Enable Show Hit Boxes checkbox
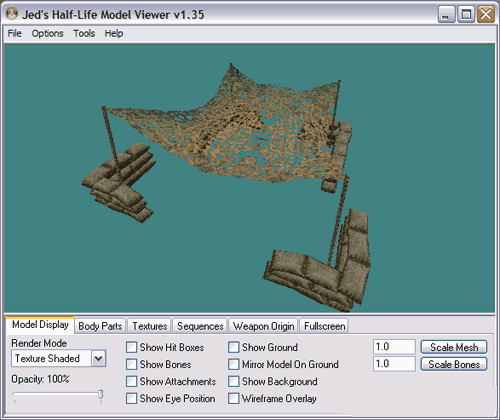 (x=132, y=347)
